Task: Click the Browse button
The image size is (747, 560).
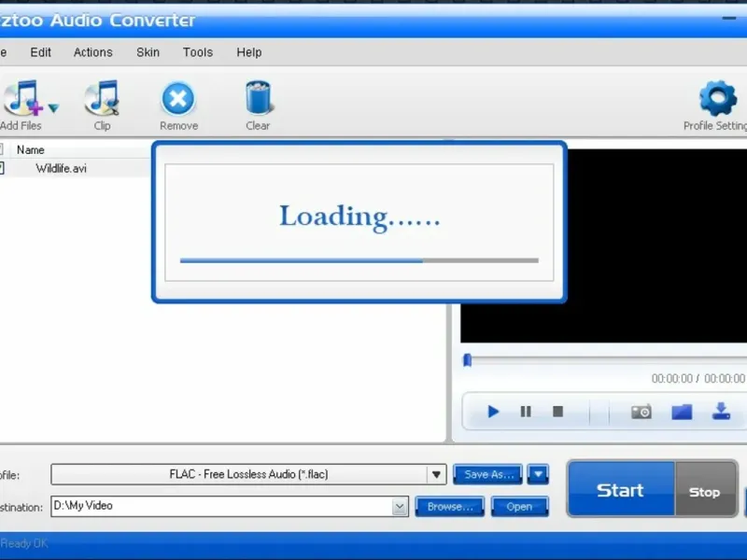Action: 450,507
